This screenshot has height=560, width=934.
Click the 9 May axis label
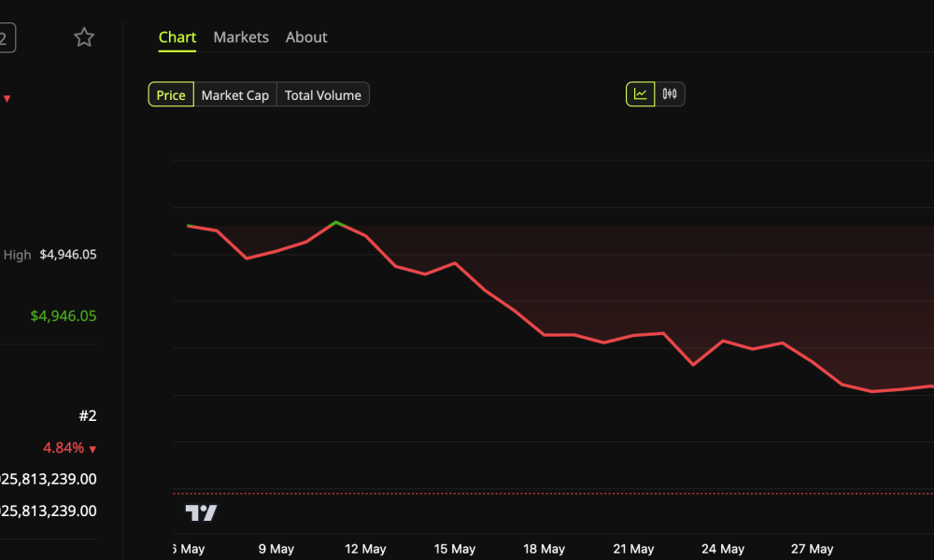click(x=276, y=549)
